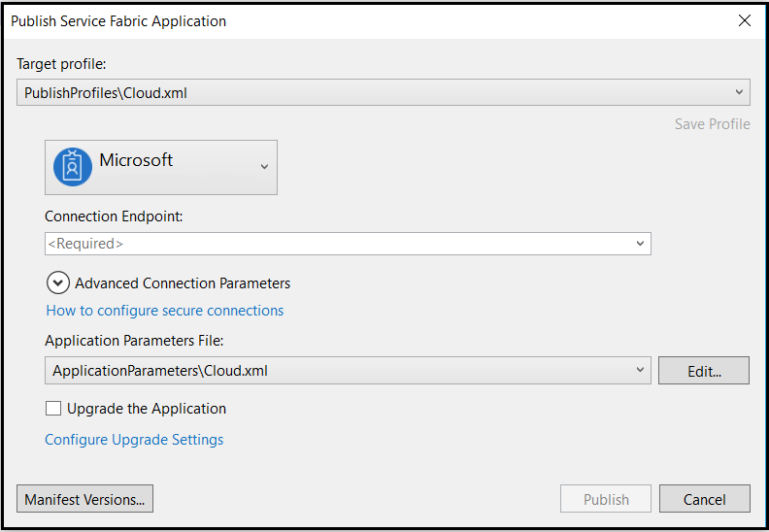Cancel the publish dialog
769x532 pixels.
pyautogui.click(x=704, y=499)
